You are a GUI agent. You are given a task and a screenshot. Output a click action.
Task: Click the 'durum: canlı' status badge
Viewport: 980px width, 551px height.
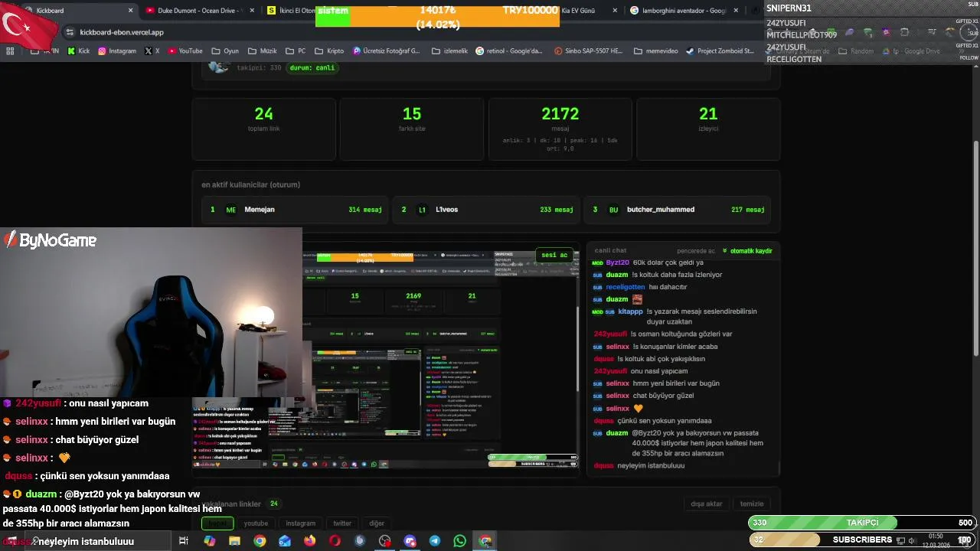[312, 67]
